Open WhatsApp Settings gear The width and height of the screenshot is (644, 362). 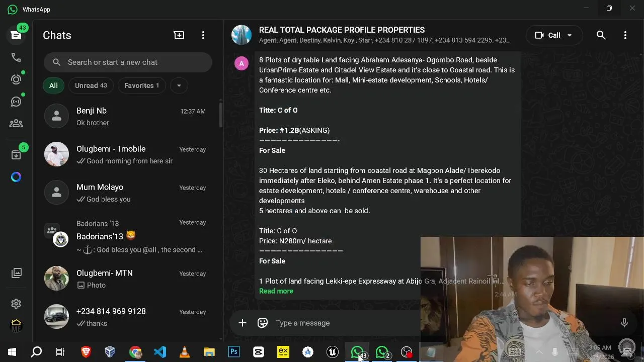[x=16, y=304]
